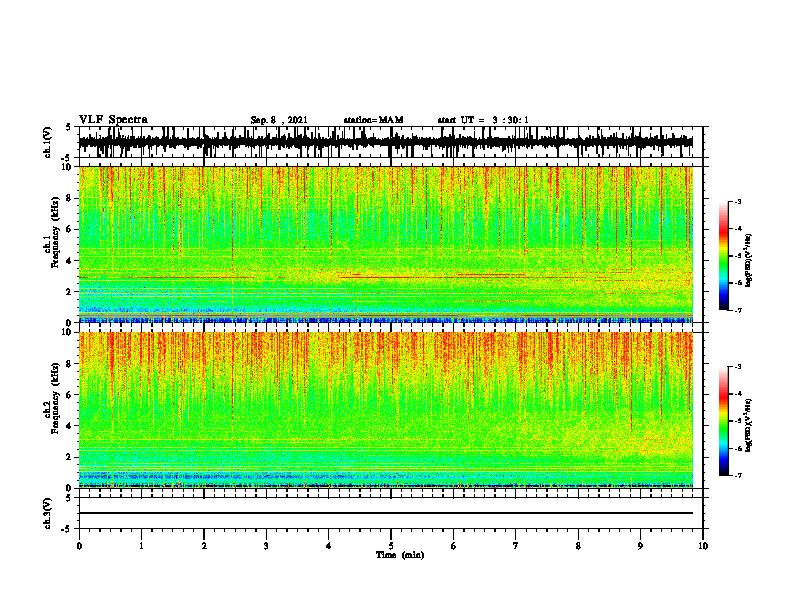This screenshot has width=792, height=612.
Task: Click the ch.1 color bar scale
Action: 723,256
